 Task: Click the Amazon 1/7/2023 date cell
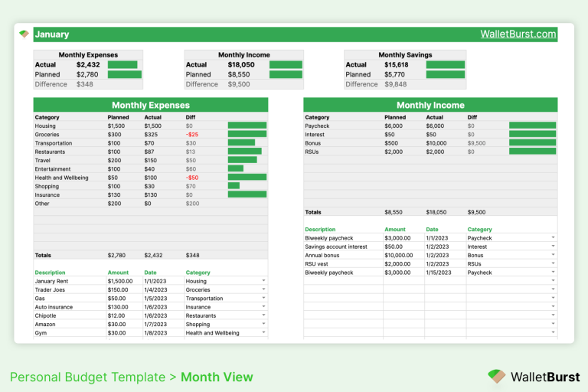155,324
